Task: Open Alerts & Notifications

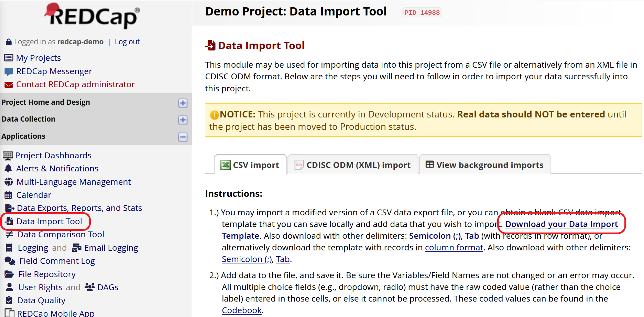Action: point(57,168)
